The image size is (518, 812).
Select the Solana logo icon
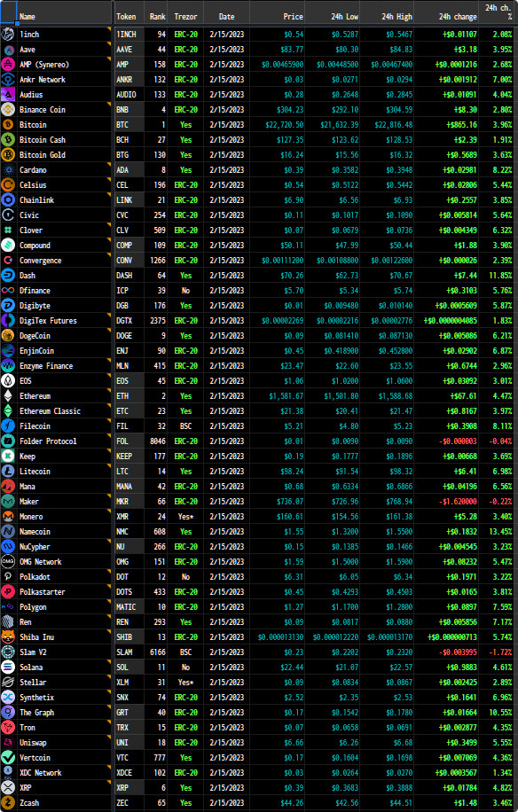(8, 668)
